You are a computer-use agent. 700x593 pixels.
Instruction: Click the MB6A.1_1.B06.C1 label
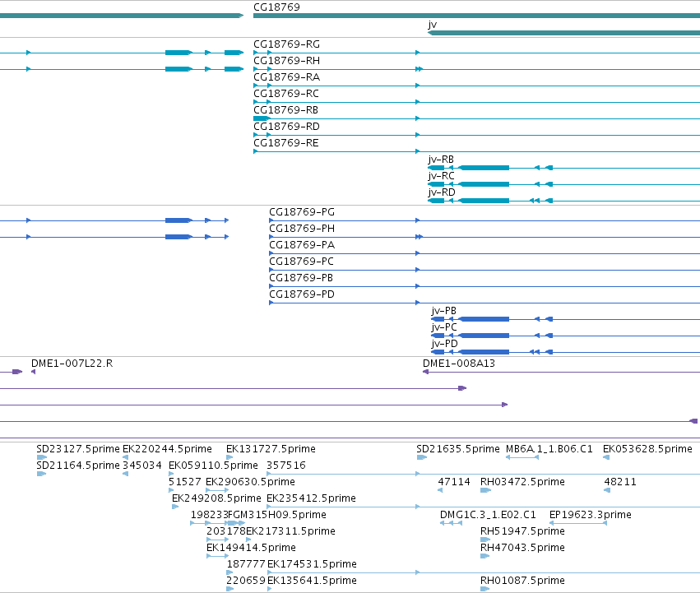(549, 449)
